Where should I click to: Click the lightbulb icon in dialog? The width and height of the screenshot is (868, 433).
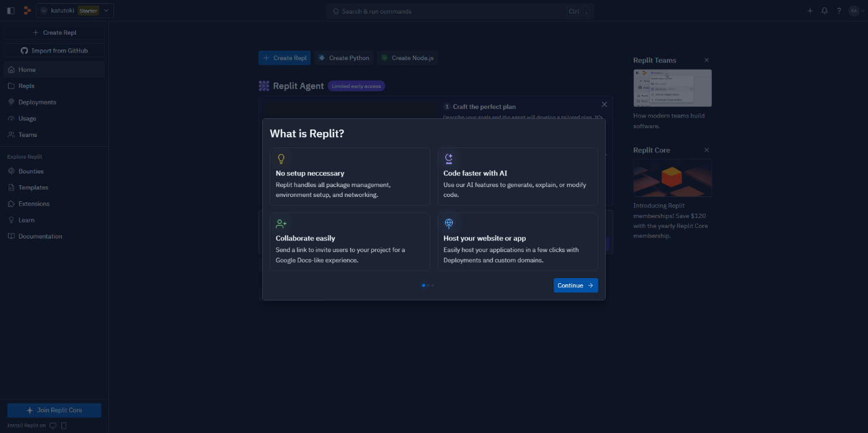point(281,159)
